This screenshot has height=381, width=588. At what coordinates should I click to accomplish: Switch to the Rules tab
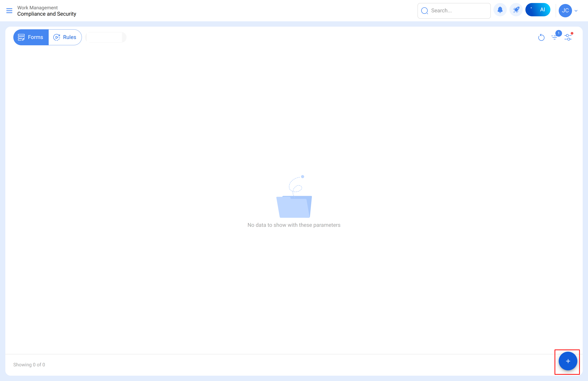[69, 37]
